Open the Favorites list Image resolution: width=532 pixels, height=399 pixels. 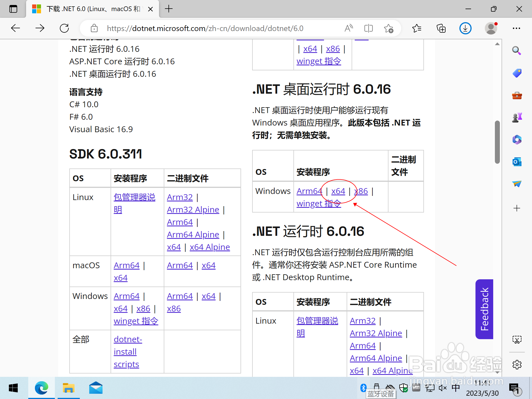pos(417,28)
